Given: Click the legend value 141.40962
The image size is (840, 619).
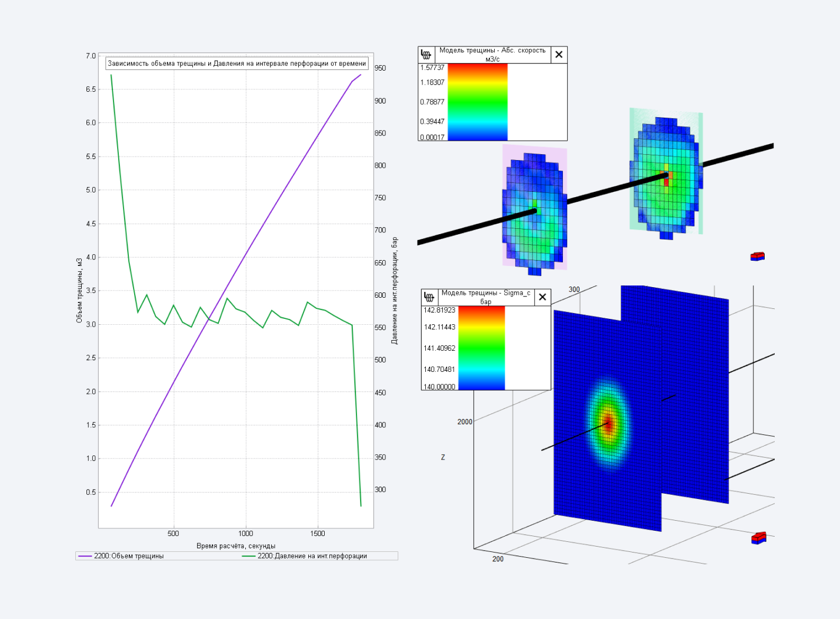Looking at the screenshot, I should coord(439,348).
